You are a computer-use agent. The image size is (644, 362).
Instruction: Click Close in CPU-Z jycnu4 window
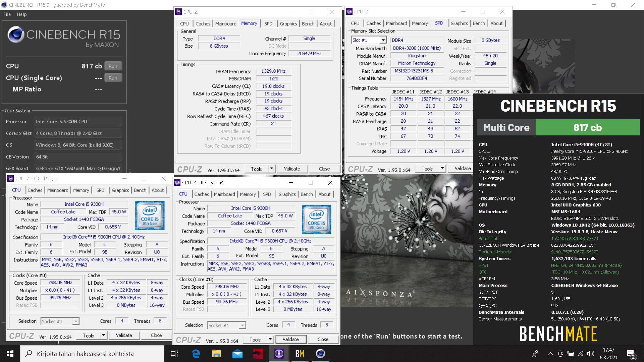[x=323, y=339]
